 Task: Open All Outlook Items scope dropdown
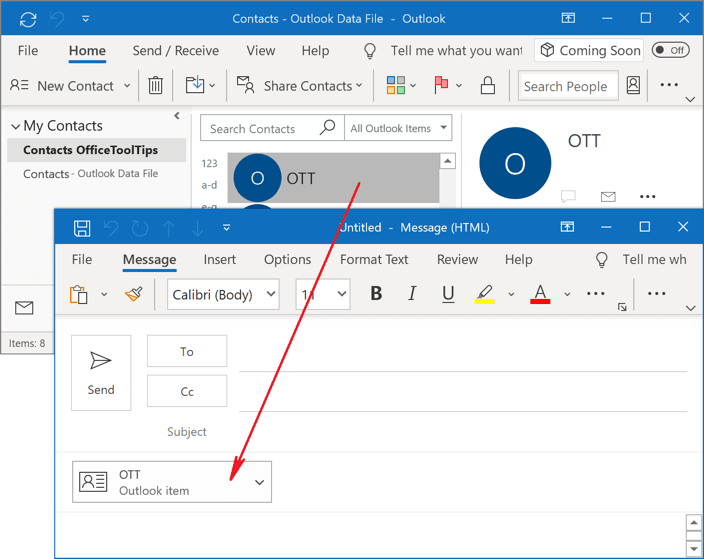(398, 128)
